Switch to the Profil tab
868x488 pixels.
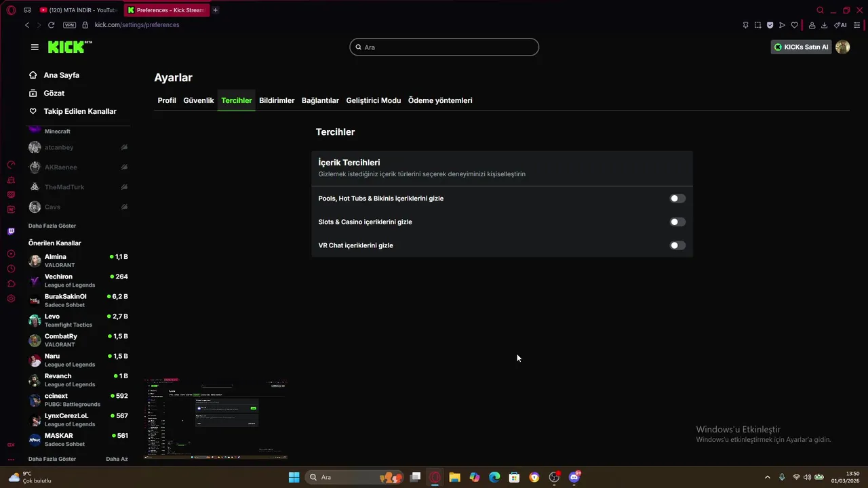(167, 100)
